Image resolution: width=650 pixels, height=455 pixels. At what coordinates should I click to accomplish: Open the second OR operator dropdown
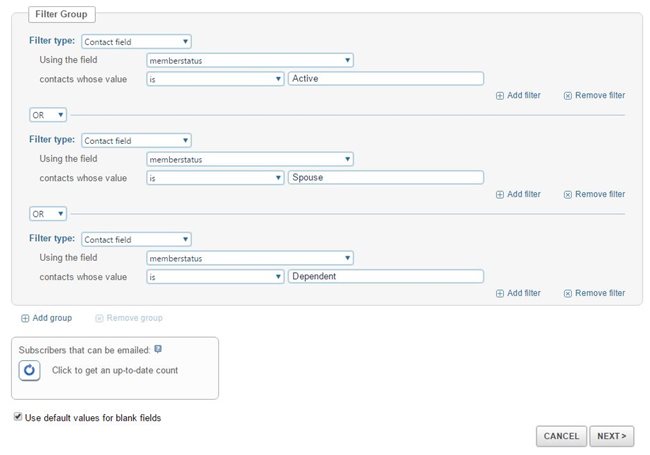click(x=48, y=214)
